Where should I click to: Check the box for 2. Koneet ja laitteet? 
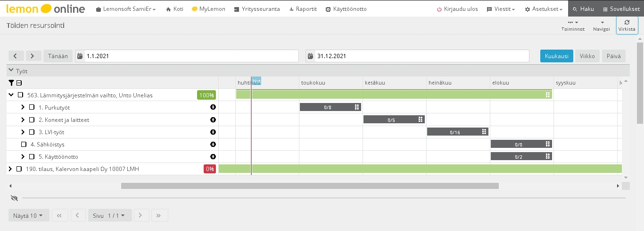click(x=32, y=120)
